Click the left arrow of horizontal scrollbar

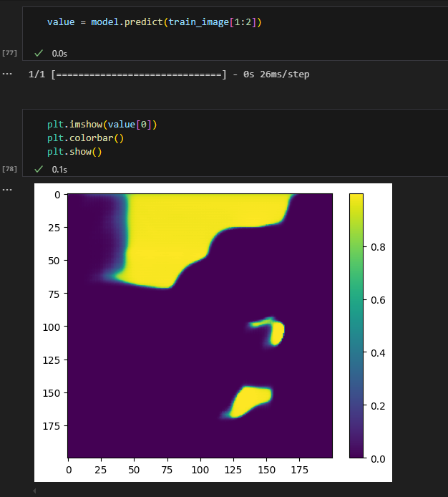point(34,491)
